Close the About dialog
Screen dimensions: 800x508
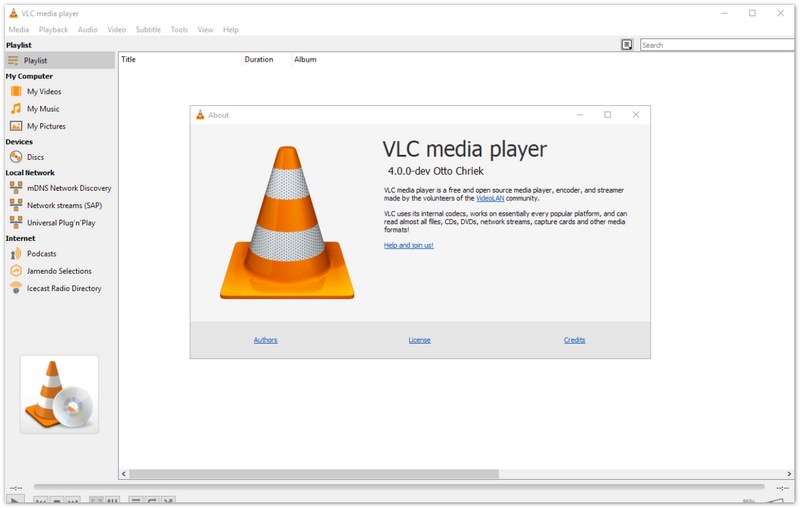click(x=636, y=115)
